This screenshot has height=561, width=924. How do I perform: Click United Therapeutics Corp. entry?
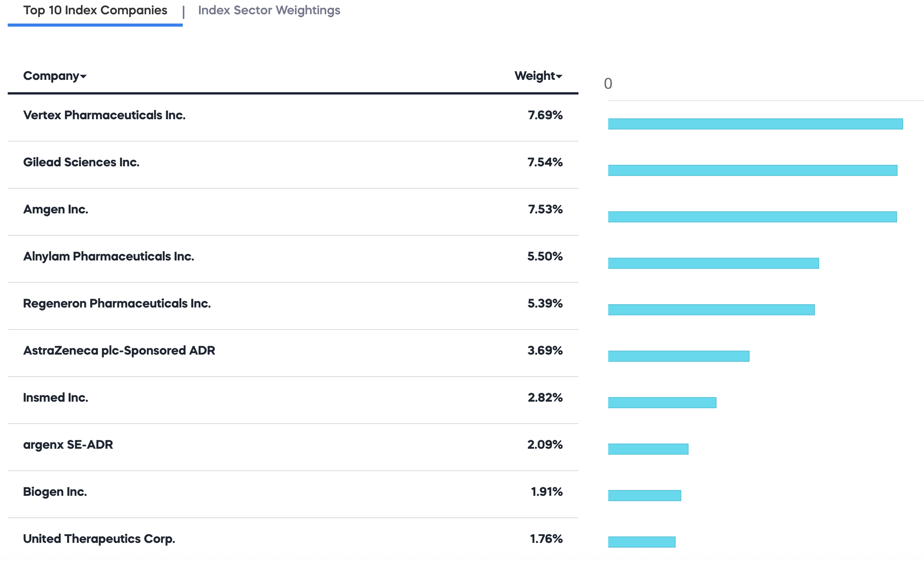99,539
